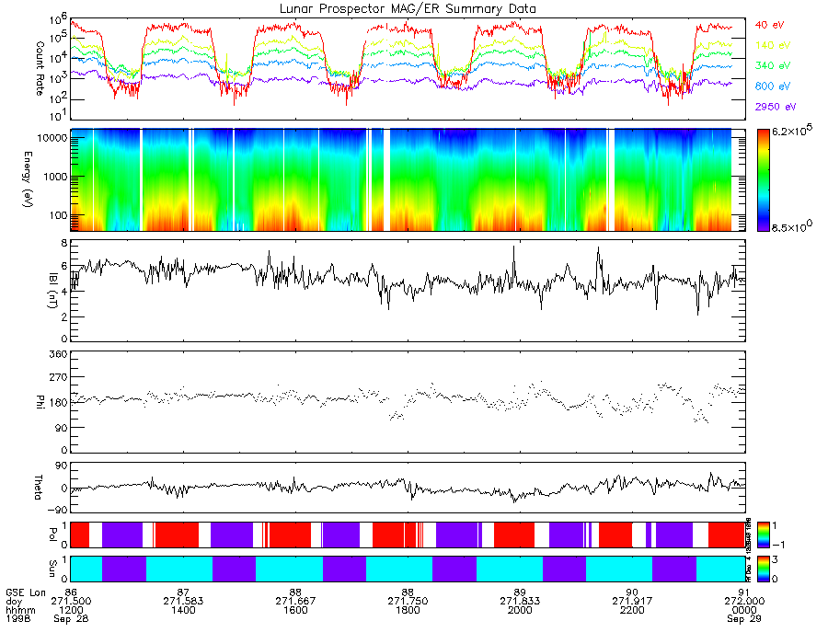The width and height of the screenshot is (828, 644).
Task: Click the "Phi" axis label
Action: [x=40, y=402]
